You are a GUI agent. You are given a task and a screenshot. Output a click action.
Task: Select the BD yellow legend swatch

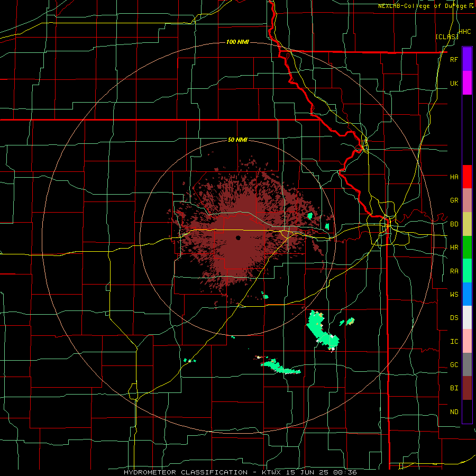(x=467, y=224)
